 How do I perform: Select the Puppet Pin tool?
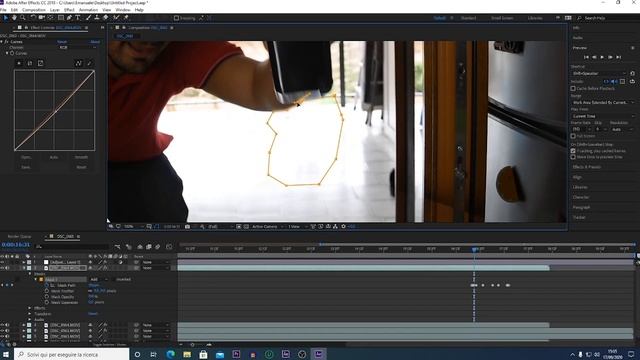click(x=126, y=18)
